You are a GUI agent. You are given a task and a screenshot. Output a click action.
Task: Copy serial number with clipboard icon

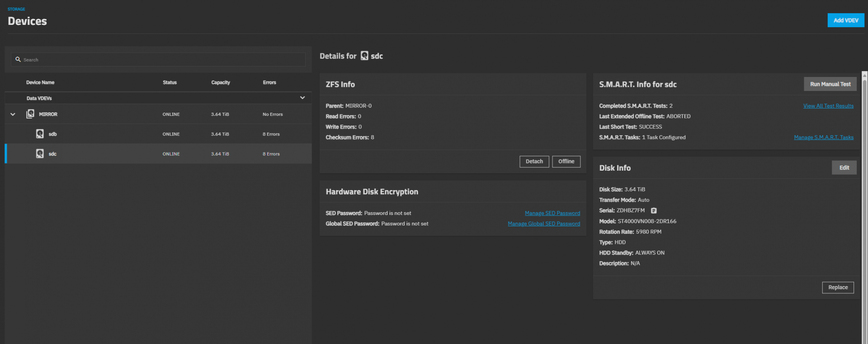[x=654, y=210]
